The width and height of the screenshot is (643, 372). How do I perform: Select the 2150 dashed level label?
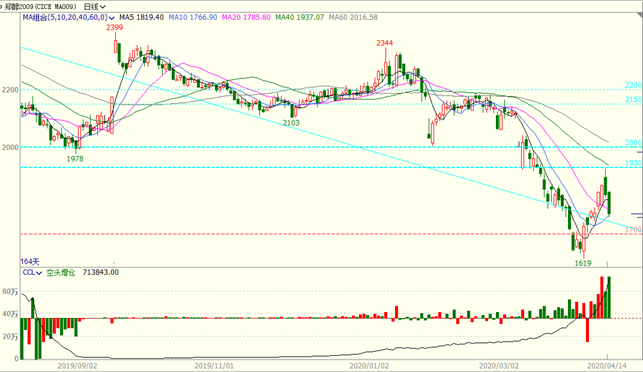pyautogui.click(x=634, y=99)
